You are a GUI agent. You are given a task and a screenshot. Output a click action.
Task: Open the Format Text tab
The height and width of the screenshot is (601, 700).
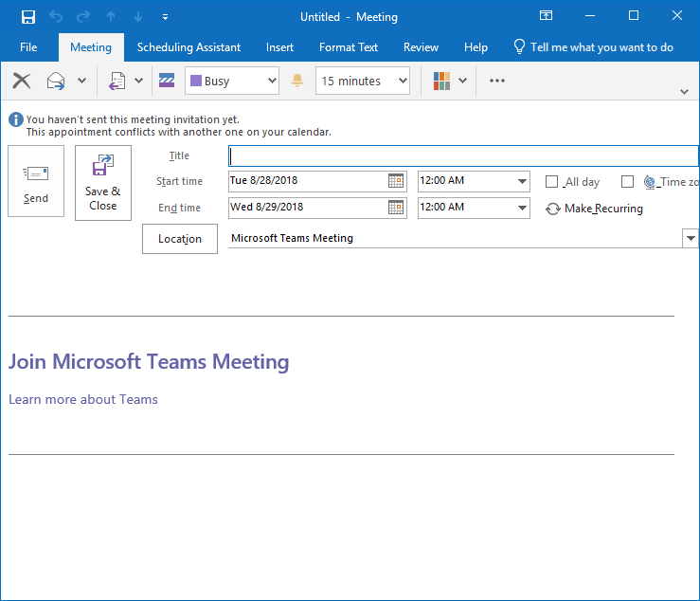(x=349, y=47)
